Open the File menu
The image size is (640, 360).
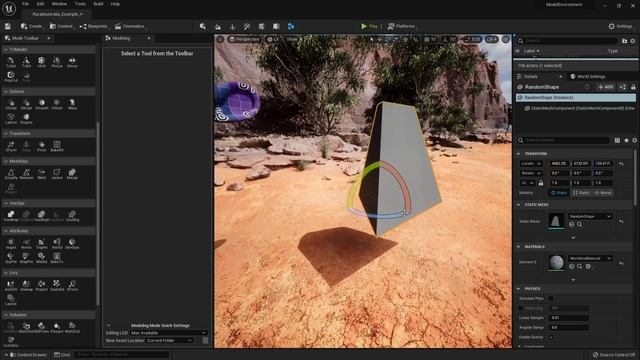pyautogui.click(x=25, y=4)
